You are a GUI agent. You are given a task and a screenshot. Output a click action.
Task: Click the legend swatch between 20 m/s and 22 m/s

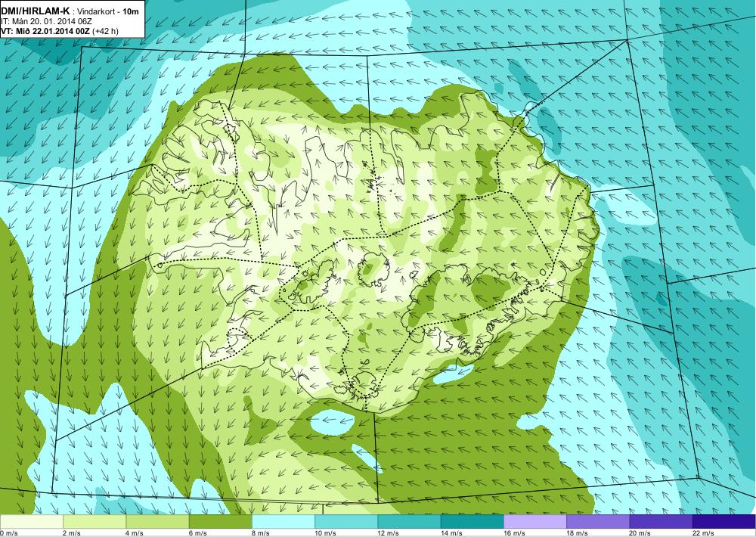[x=661, y=521]
